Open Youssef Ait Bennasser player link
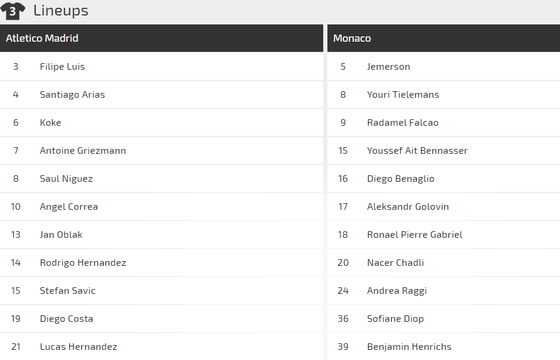The image size is (560, 360). click(x=417, y=151)
